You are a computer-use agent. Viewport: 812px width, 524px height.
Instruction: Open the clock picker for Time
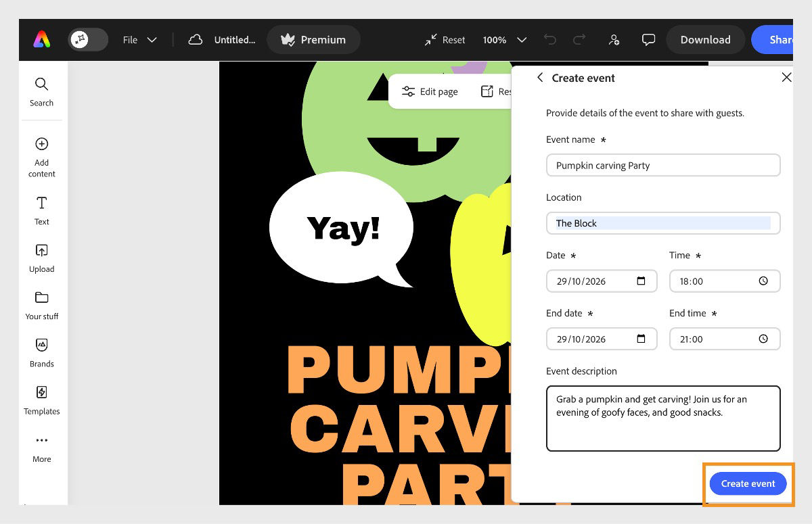tap(763, 281)
